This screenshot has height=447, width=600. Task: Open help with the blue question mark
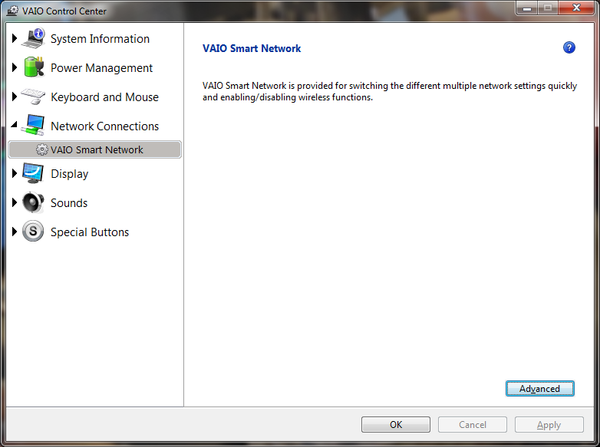click(x=569, y=48)
